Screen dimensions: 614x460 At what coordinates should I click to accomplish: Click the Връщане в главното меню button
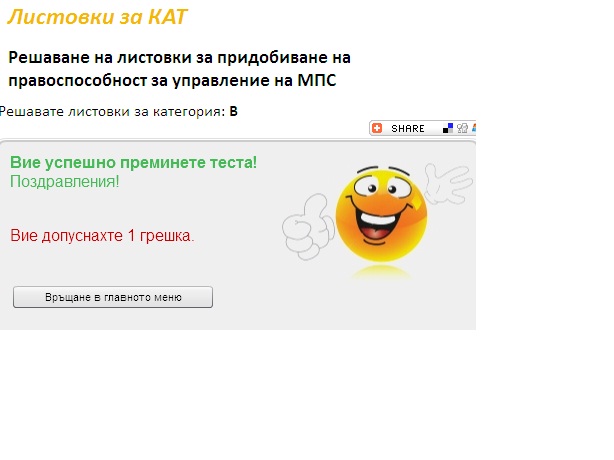click(x=113, y=297)
